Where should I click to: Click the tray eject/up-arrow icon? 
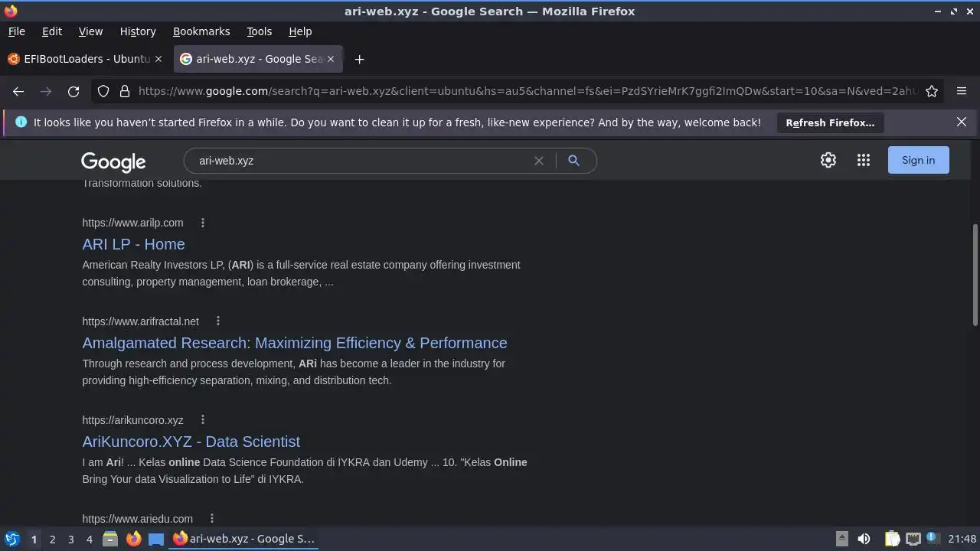click(x=841, y=539)
